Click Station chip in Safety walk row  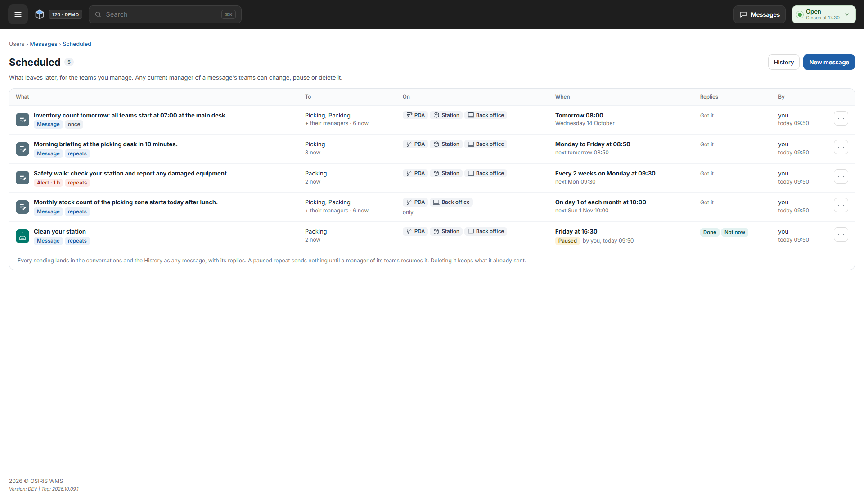point(446,173)
